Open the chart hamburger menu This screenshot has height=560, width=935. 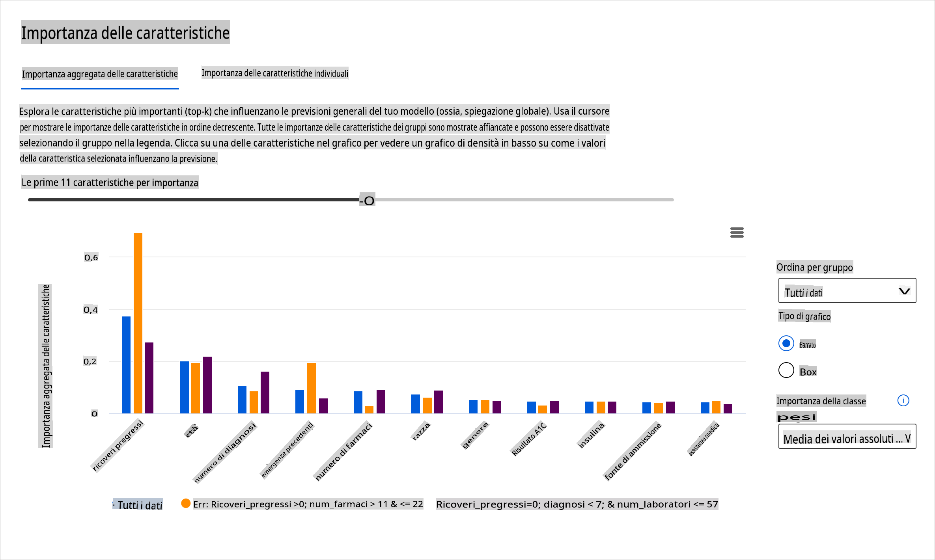click(x=737, y=233)
